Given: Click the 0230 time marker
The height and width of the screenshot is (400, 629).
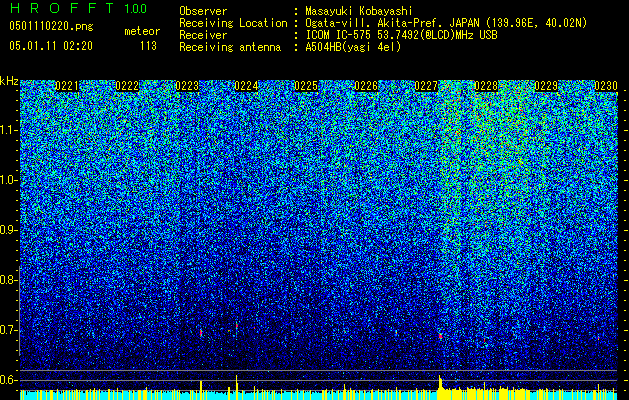Looking at the screenshot, I should 606,86.
